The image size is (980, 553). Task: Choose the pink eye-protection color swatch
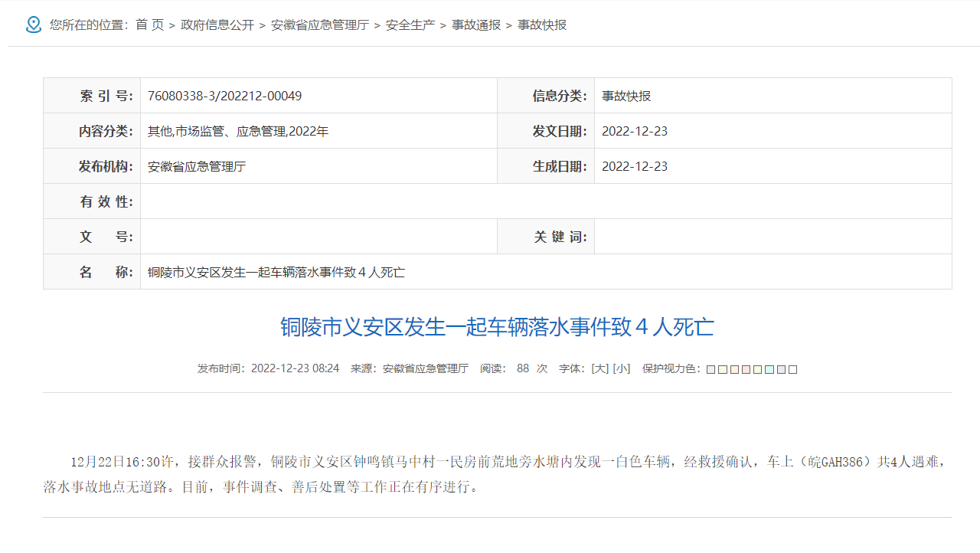point(746,368)
